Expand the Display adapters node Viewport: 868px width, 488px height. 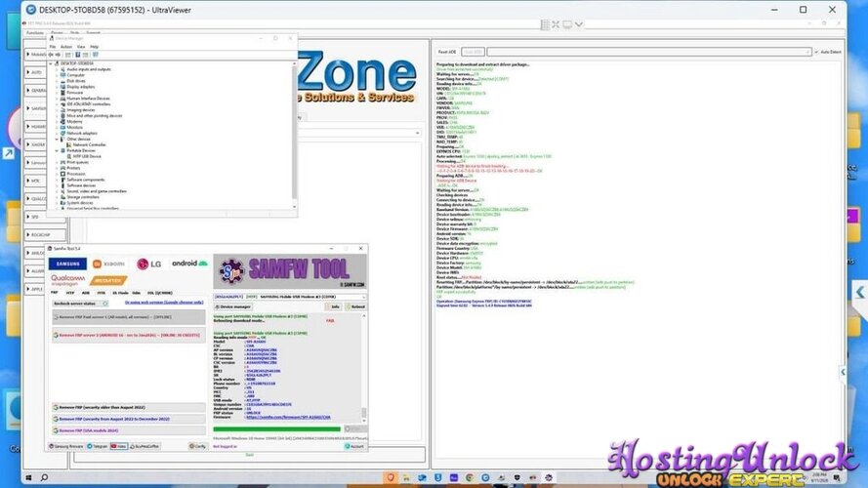[57, 87]
